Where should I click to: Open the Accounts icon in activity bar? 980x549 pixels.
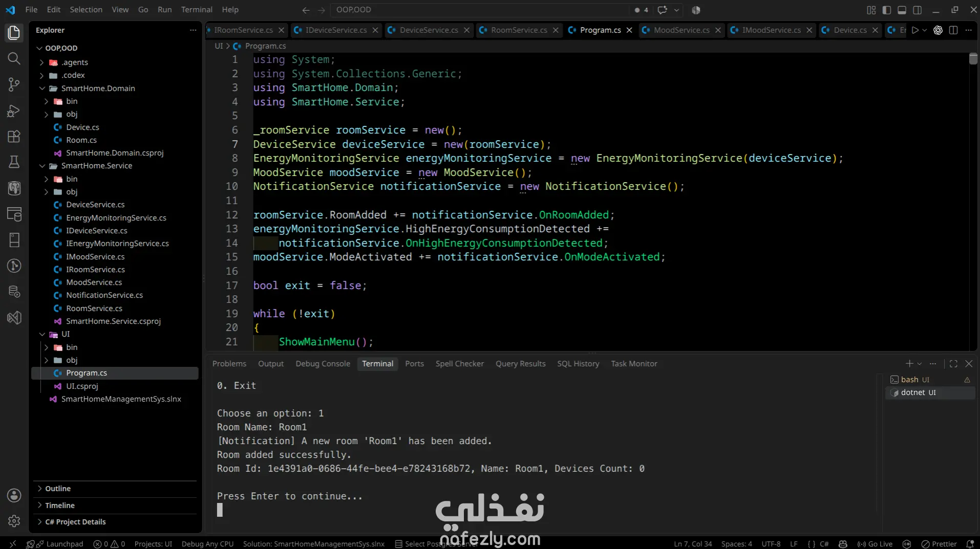(14, 495)
